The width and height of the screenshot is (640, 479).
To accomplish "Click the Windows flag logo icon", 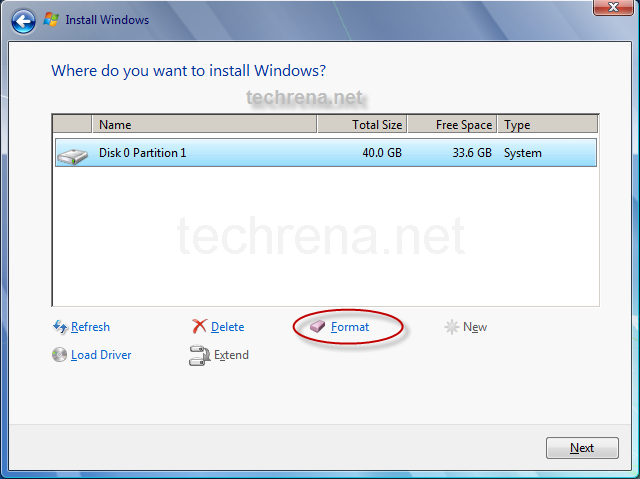I will click(51, 20).
